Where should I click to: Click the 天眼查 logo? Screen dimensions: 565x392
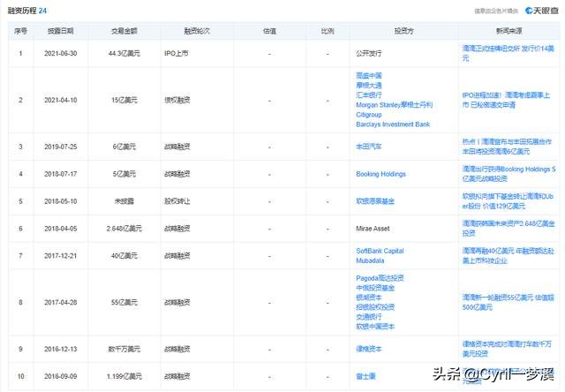pos(541,11)
